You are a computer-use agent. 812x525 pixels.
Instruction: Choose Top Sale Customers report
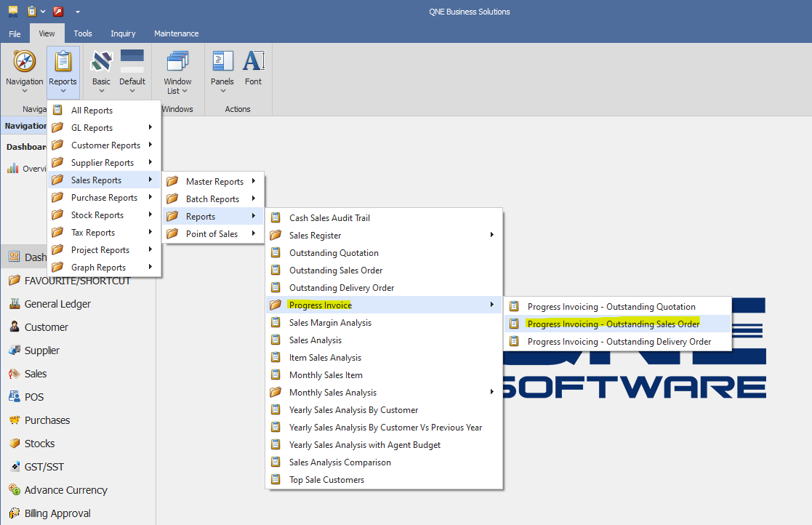(x=326, y=480)
